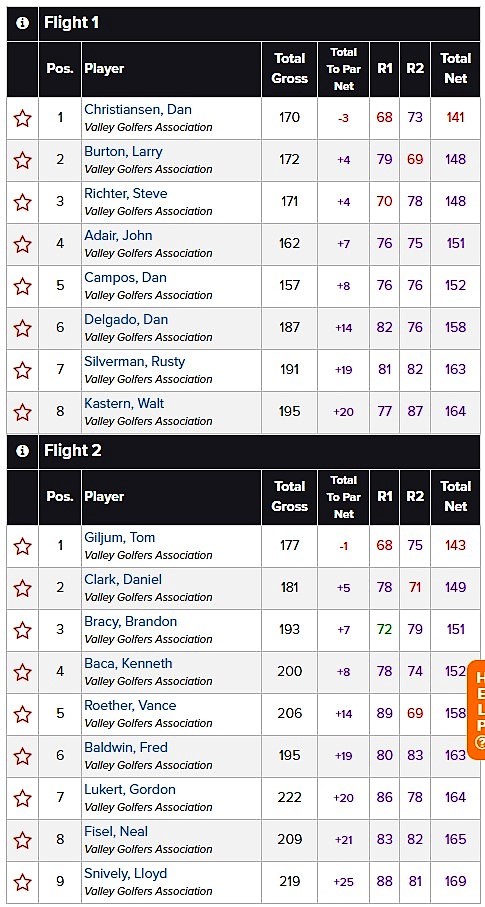Viewport: 485px width, 907px height.
Task: Mark Kastern, Walt with the star icon
Action: pyautogui.click(x=23, y=412)
